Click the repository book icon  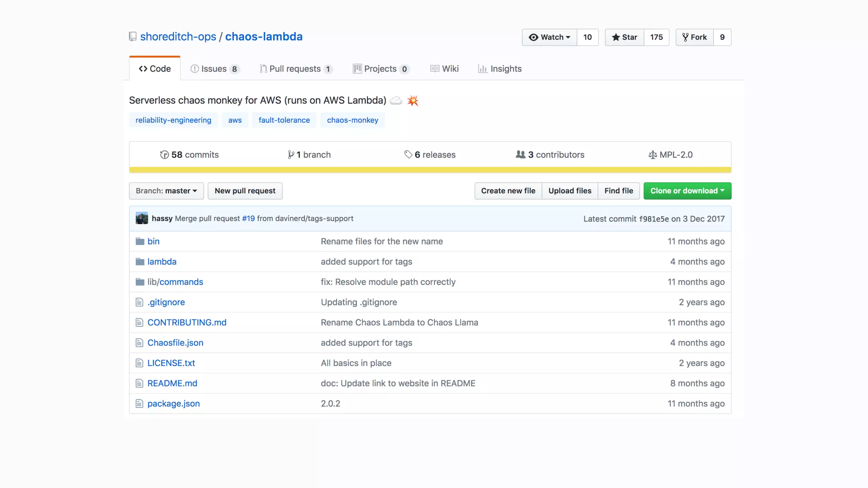point(133,37)
